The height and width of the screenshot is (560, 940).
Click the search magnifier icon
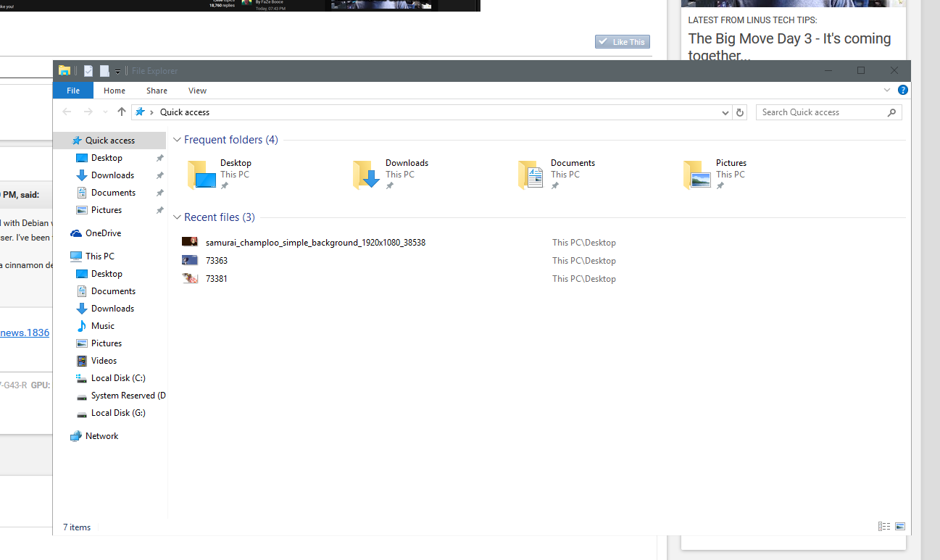[x=892, y=112]
